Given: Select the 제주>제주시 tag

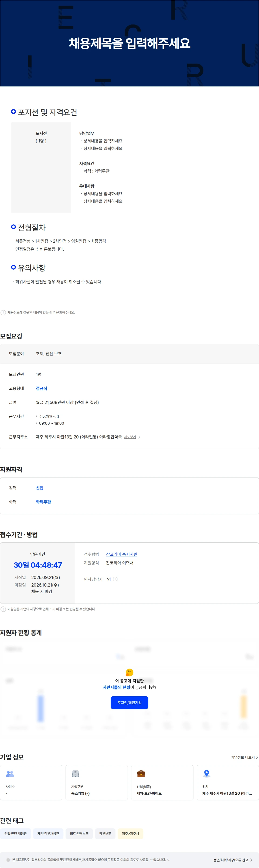Looking at the screenshot, I should (130, 834).
